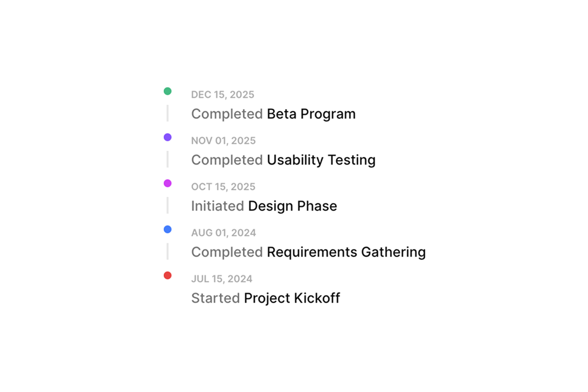The height and width of the screenshot is (392, 588).
Task: Click the Completed status before Requirements Gathering
Action: pos(227,252)
